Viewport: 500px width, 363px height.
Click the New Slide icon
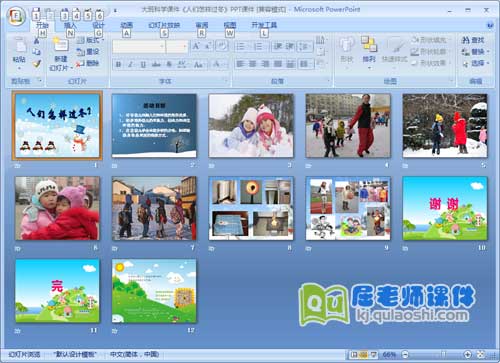[x=61, y=45]
